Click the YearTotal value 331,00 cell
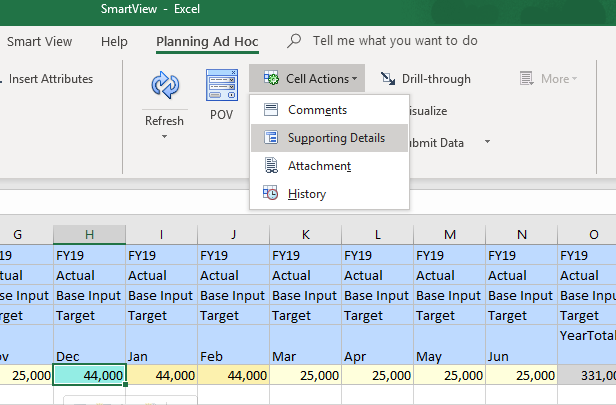Screen dimensions: 616x405 click(x=587, y=375)
